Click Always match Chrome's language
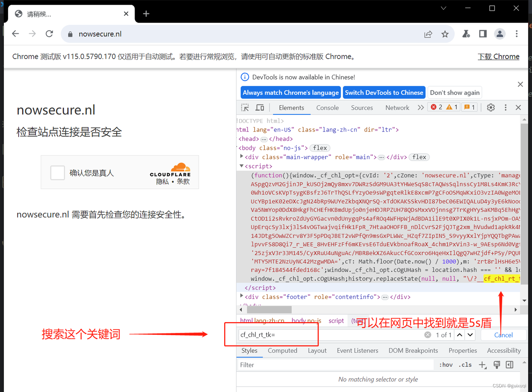Image resolution: width=532 pixels, height=392 pixels. [x=291, y=93]
